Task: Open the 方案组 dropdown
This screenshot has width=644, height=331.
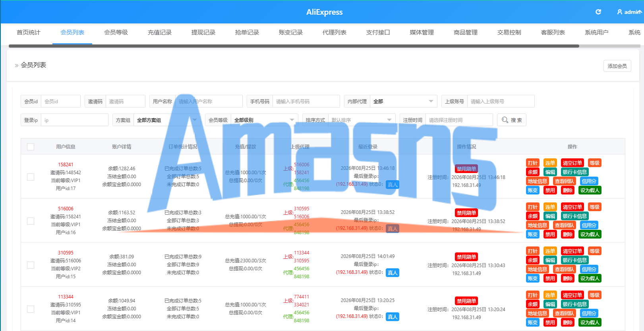Action: (x=167, y=120)
